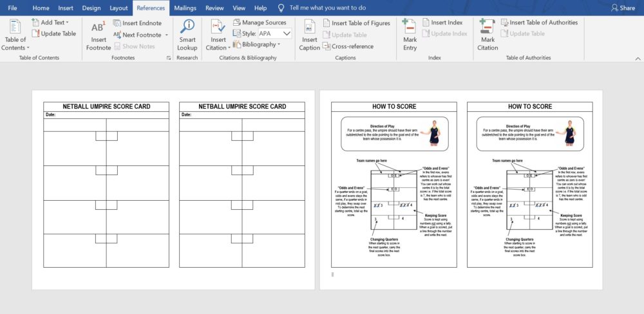The width and height of the screenshot is (644, 314).
Task: Click the Share button
Action: [x=622, y=8]
